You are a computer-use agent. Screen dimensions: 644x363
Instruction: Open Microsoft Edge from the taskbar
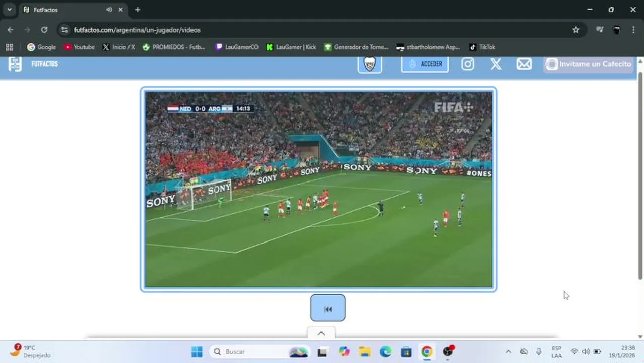pos(385,351)
